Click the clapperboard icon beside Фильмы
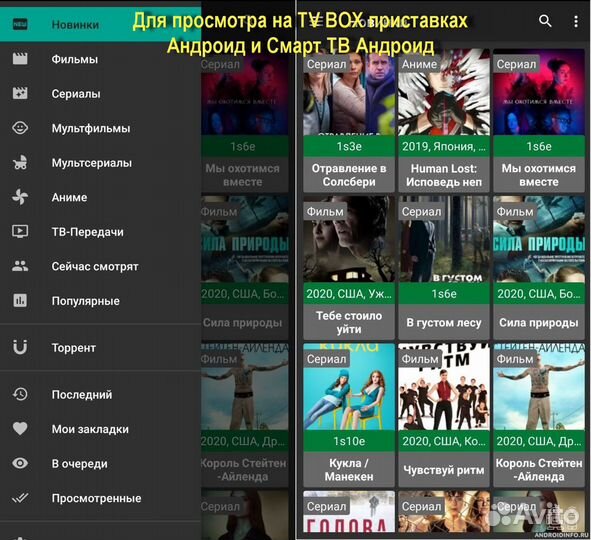Image resolution: width=591 pixels, height=540 pixels. pyautogui.click(x=20, y=59)
